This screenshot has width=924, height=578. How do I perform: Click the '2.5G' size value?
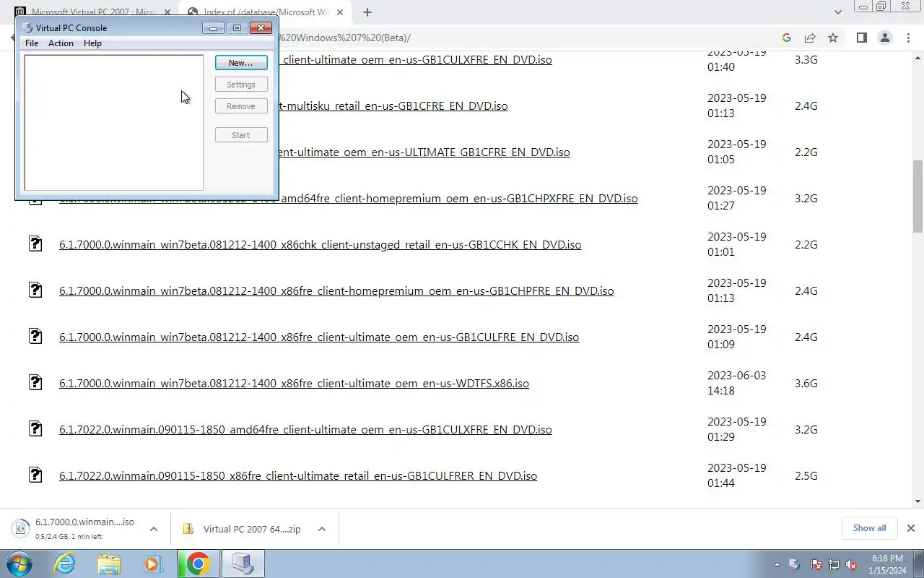click(x=806, y=476)
